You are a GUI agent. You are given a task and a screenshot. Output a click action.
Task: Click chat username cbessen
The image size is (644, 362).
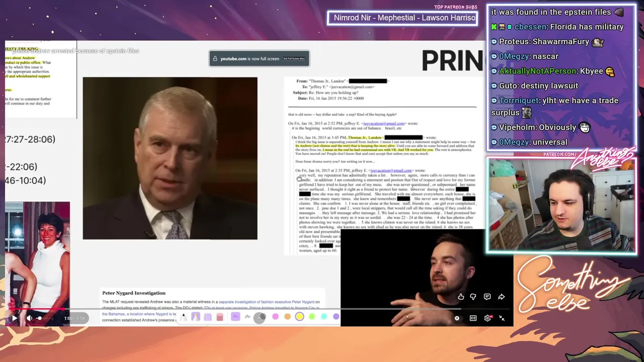tap(531, 27)
